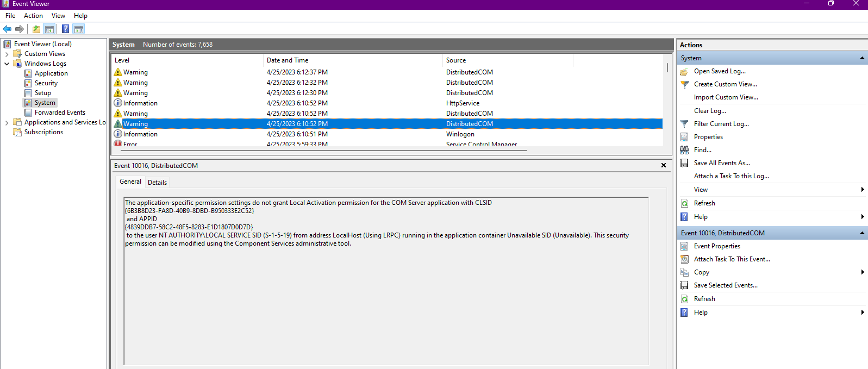The width and height of the screenshot is (868, 369).
Task: Click the Up one level folder icon
Action: point(36,29)
